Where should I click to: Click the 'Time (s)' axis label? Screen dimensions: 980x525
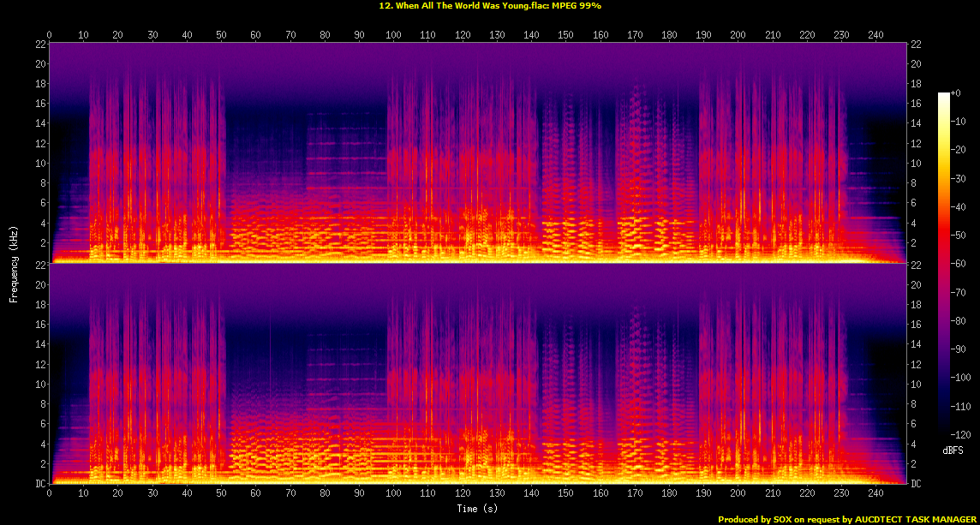pos(476,508)
